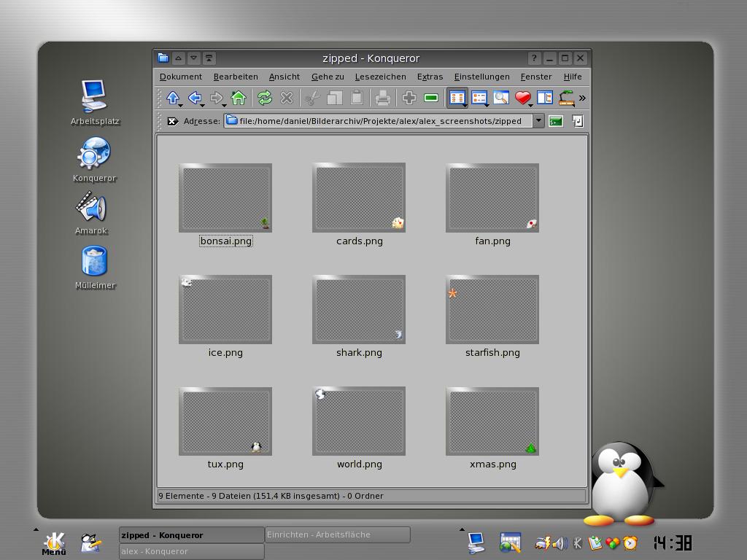This screenshot has width=747, height=560.
Task: Cut selection with the scissors icon
Action: 312,98
